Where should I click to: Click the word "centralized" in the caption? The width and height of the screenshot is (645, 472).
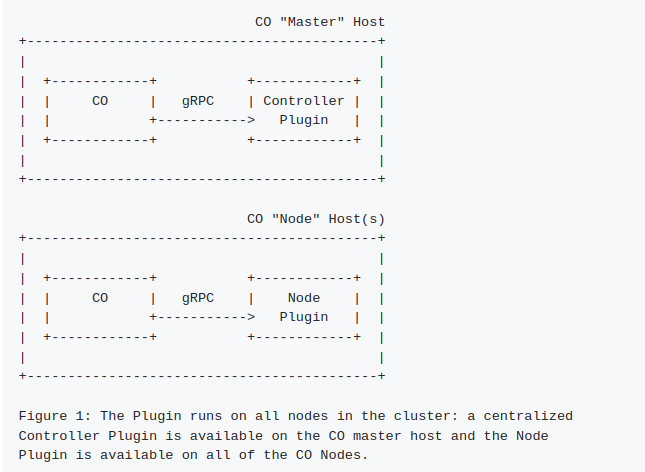click(529, 415)
